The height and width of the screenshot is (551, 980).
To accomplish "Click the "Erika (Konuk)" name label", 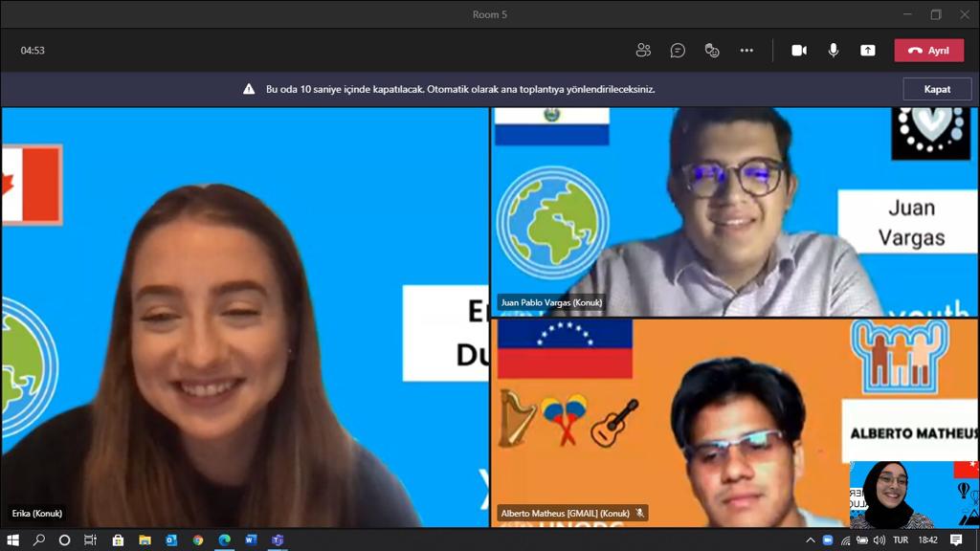I will click(37, 514).
